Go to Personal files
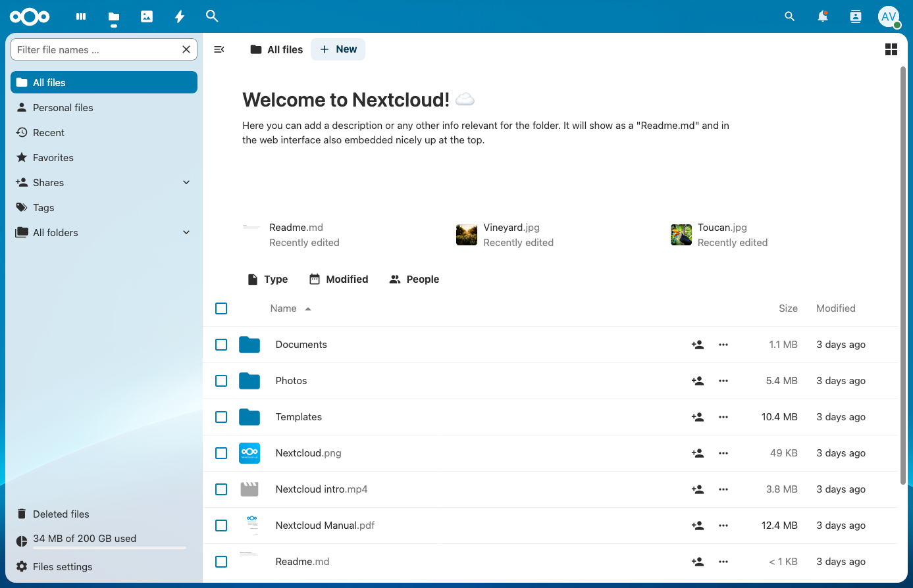 104,107
